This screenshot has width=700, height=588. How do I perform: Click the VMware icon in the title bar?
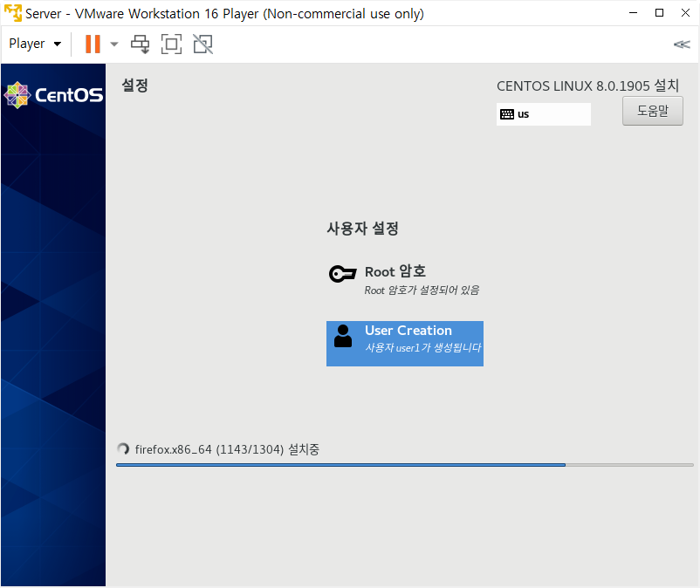point(12,13)
